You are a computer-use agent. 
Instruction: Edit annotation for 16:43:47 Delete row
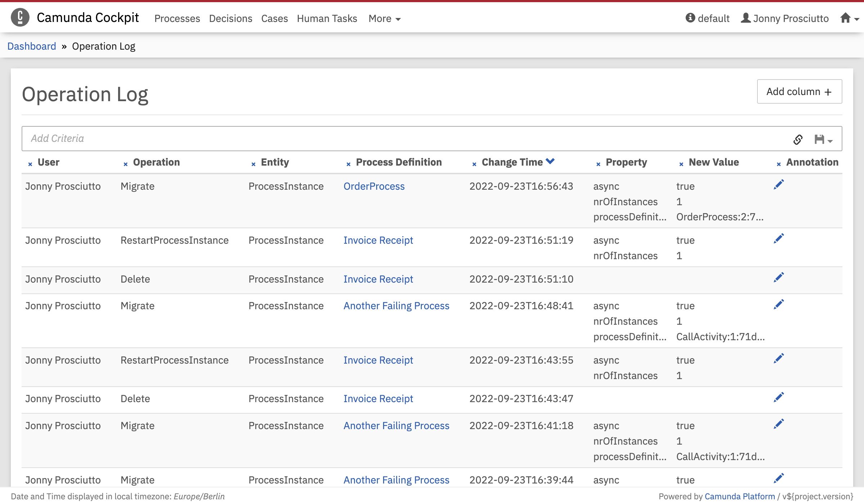pyautogui.click(x=779, y=397)
